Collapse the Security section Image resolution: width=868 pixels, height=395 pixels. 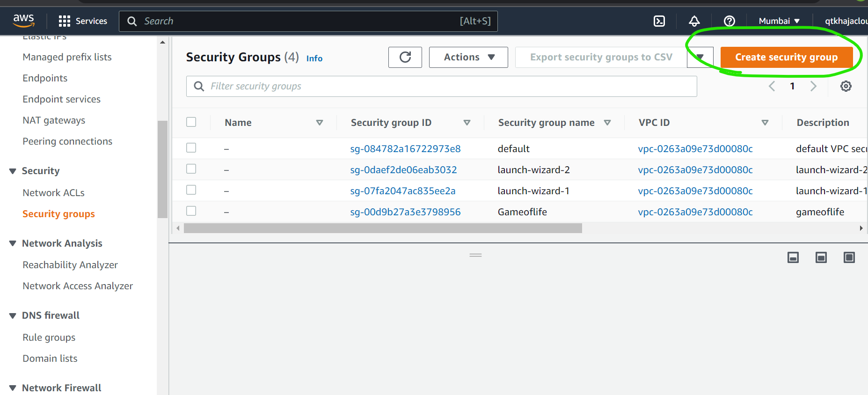[x=13, y=171]
